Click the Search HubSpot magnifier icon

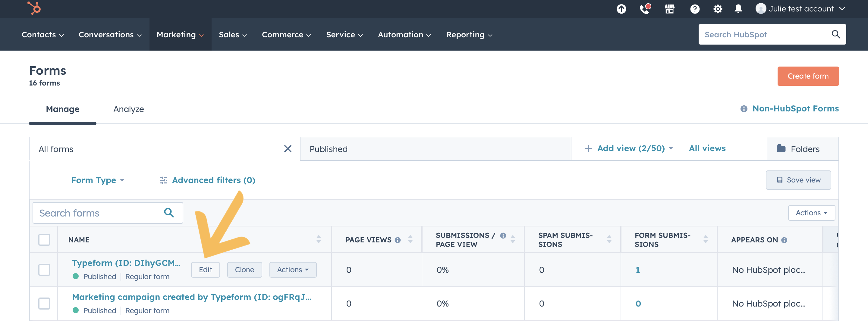click(x=835, y=34)
